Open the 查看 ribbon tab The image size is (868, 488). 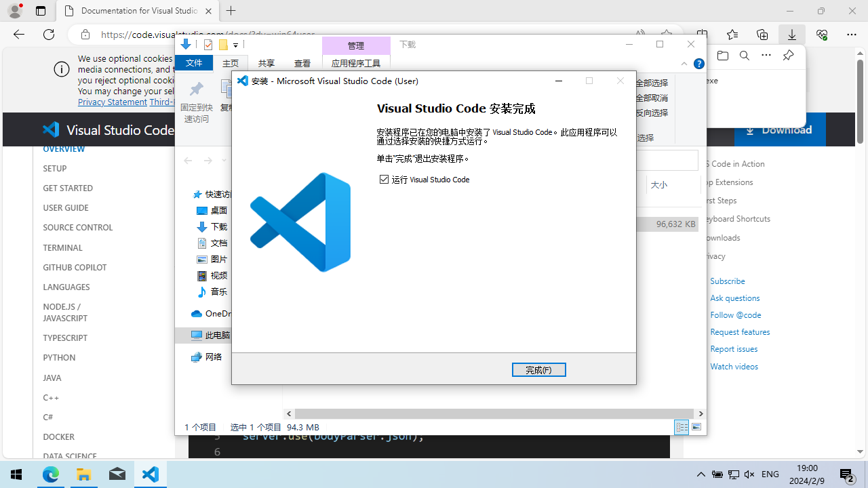pos(302,63)
